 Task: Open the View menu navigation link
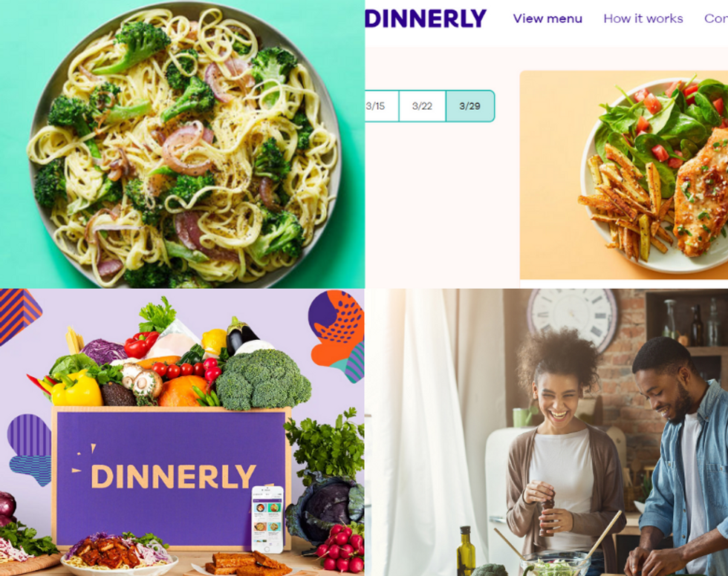[547, 19]
